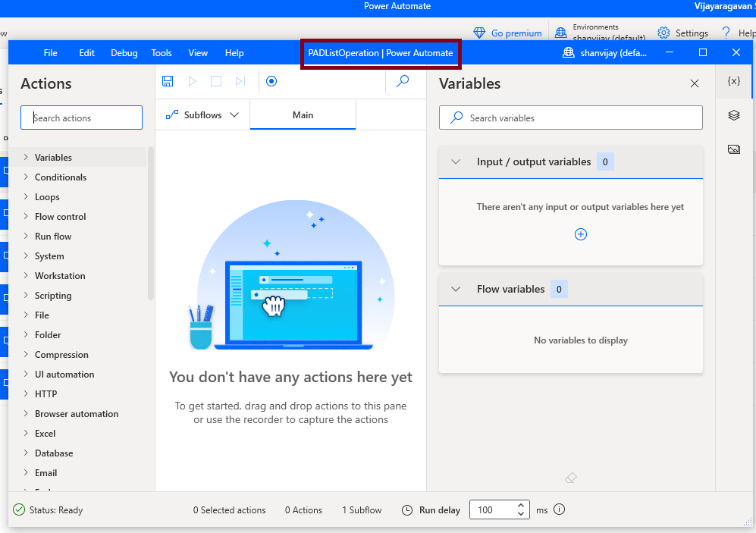Expand the Variables action group
756x533 pixels.
(x=26, y=157)
